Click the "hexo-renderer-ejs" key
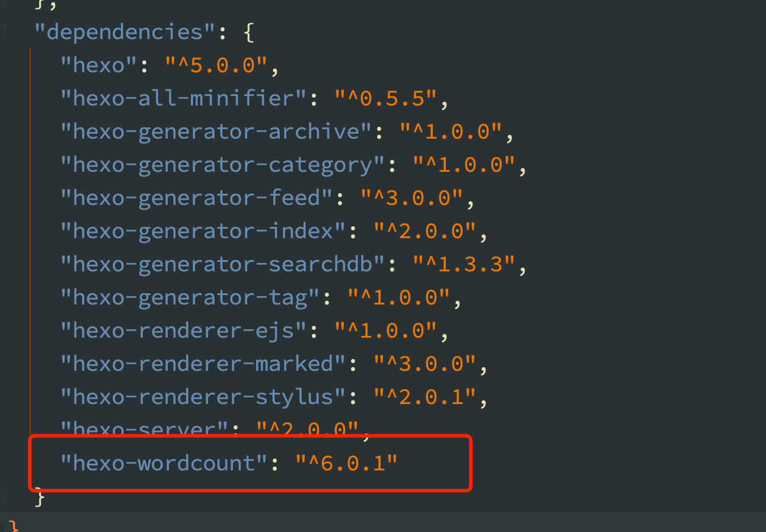The width and height of the screenshot is (766, 532). coord(184,330)
